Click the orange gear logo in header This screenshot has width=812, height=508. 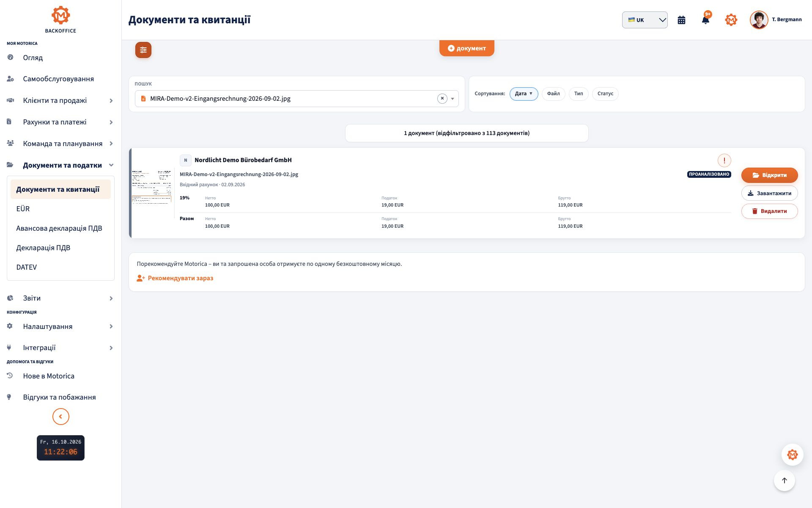pyautogui.click(x=731, y=20)
